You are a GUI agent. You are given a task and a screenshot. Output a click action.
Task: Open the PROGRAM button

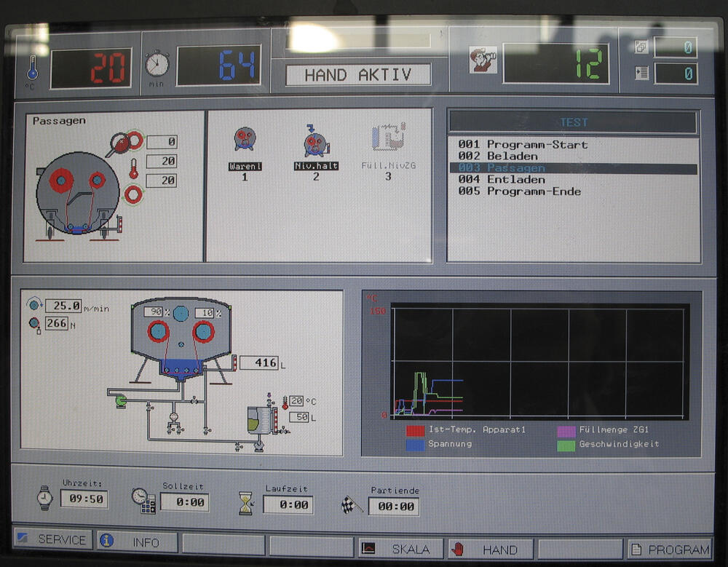tap(669, 550)
